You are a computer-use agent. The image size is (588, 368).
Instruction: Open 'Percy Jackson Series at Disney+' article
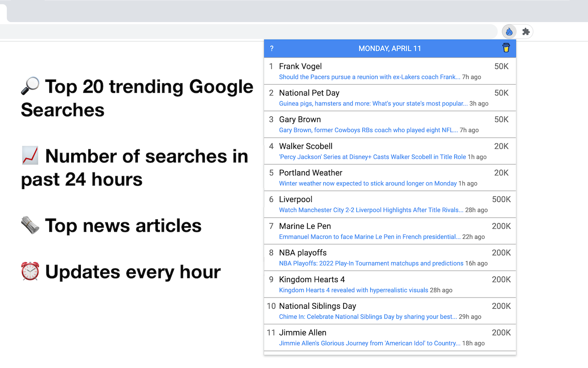coord(373,157)
